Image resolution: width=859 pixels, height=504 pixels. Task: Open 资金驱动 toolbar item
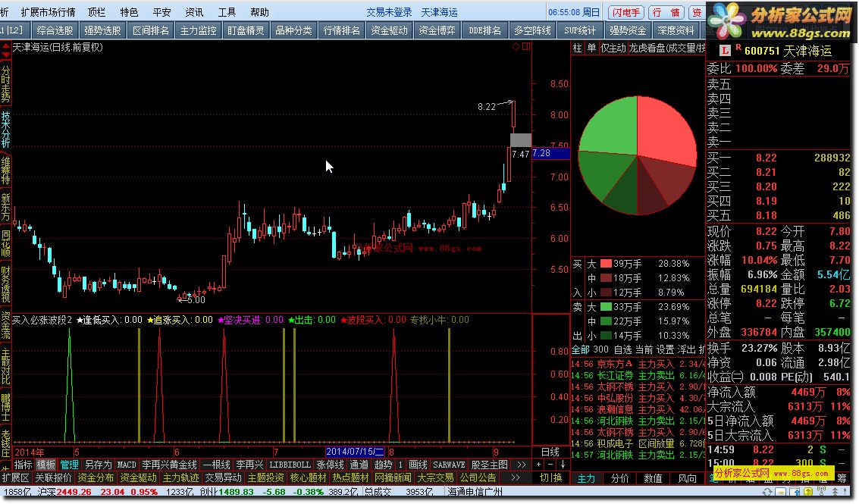pyautogui.click(x=390, y=30)
